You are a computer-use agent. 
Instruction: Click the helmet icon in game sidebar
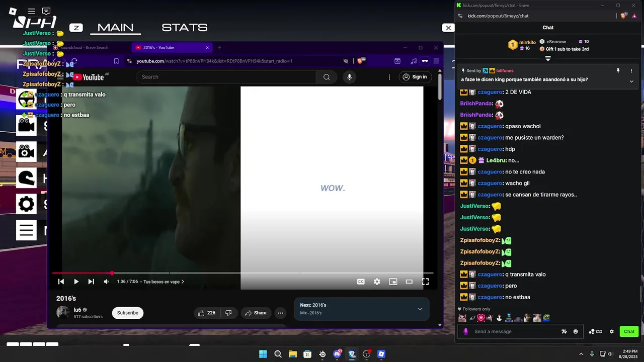(x=26, y=177)
